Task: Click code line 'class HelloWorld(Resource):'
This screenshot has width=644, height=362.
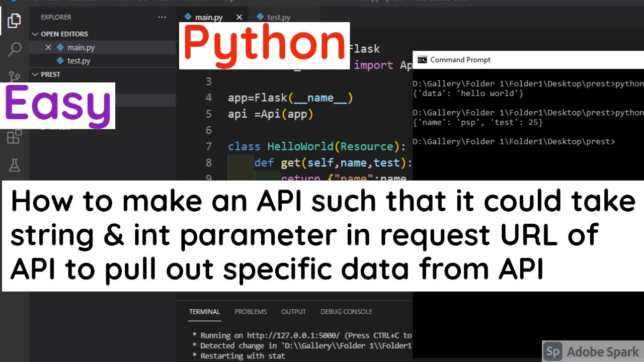Action: 317,146
